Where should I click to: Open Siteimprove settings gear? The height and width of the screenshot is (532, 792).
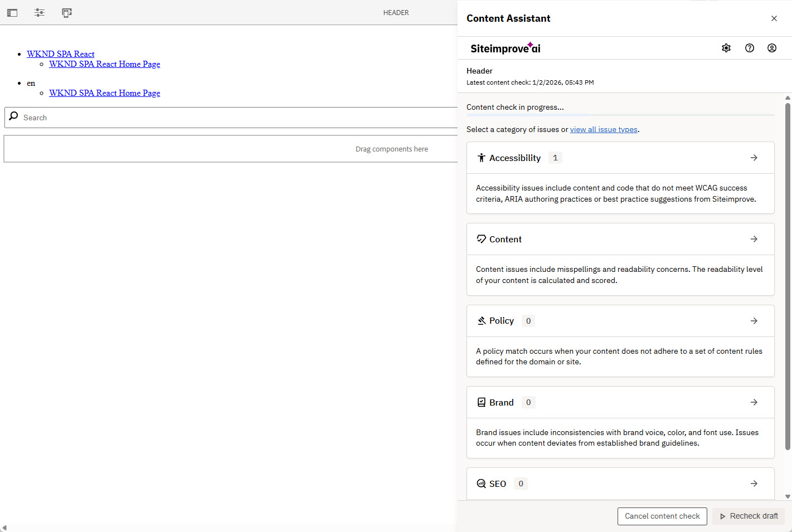pos(726,48)
